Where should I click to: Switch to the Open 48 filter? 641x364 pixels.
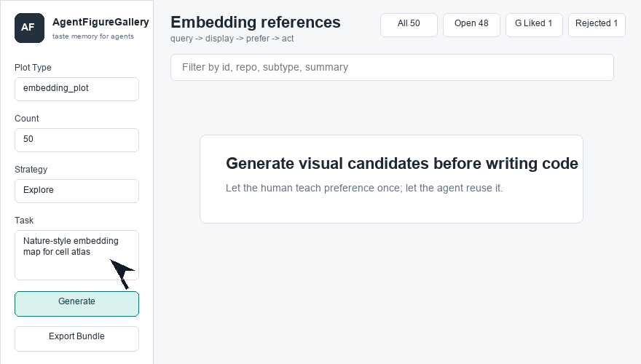(471, 25)
